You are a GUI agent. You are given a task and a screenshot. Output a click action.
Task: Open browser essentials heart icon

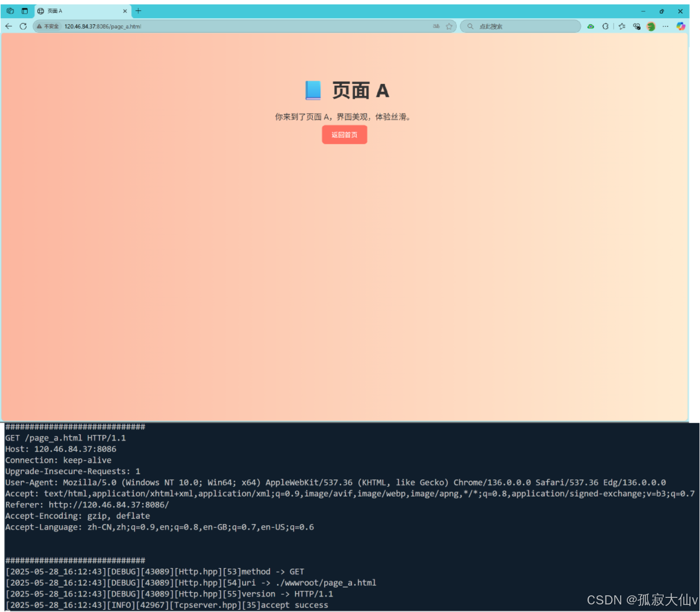(636, 26)
